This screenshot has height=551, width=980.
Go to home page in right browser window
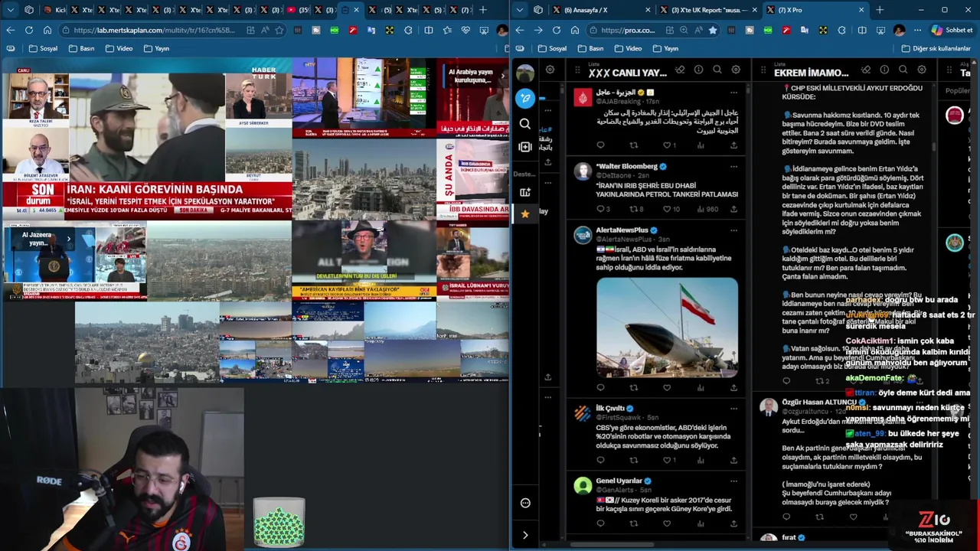point(575,30)
